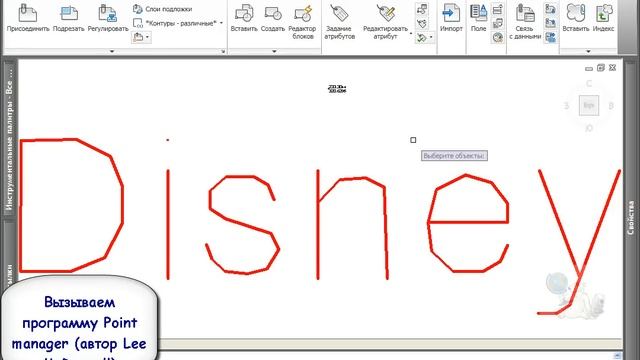Image resolution: width=640 pixels, height=360 pixels.
Task: Click the top attribute manager small icon
Action: click(x=422, y=9)
